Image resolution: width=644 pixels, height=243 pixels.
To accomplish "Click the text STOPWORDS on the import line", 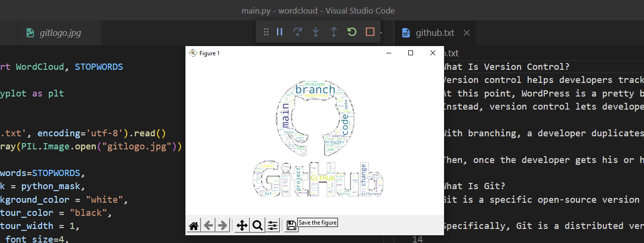I will [99, 66].
